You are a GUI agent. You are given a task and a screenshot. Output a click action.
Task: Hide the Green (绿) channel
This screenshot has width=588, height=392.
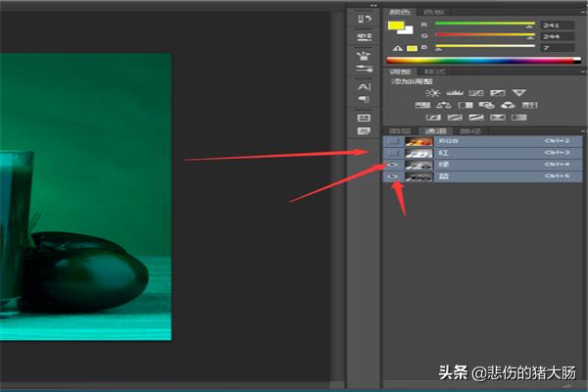point(393,165)
